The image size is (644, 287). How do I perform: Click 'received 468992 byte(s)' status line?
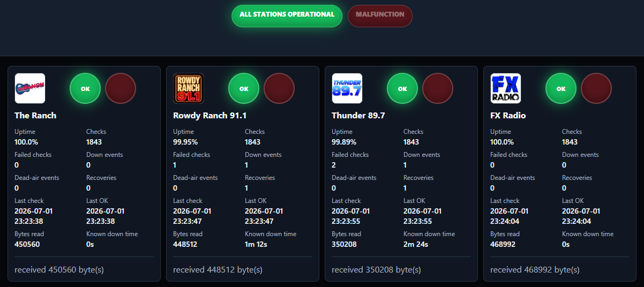pyautogui.click(x=535, y=270)
